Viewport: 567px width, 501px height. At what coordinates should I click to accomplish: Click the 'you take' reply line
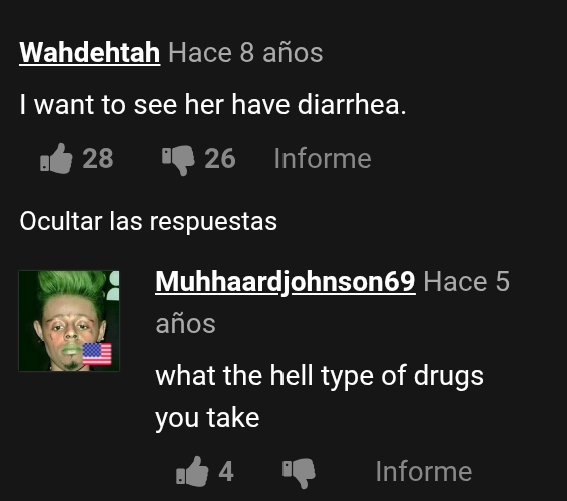point(207,419)
